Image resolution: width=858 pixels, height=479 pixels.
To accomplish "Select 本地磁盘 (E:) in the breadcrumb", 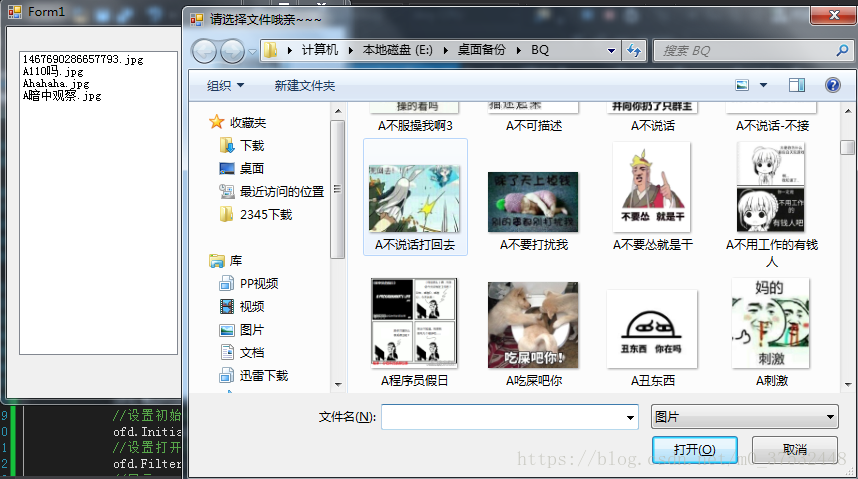I will pyautogui.click(x=398, y=50).
